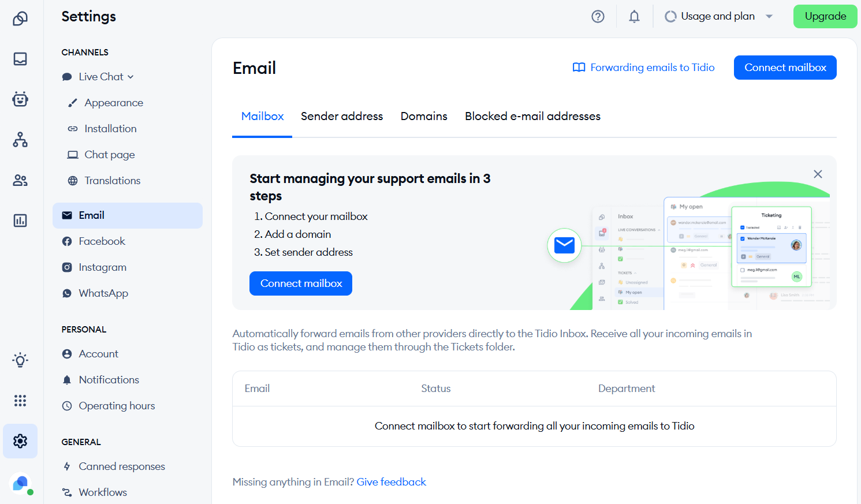Click the lightbulb tips icon in left rail

pyautogui.click(x=20, y=360)
